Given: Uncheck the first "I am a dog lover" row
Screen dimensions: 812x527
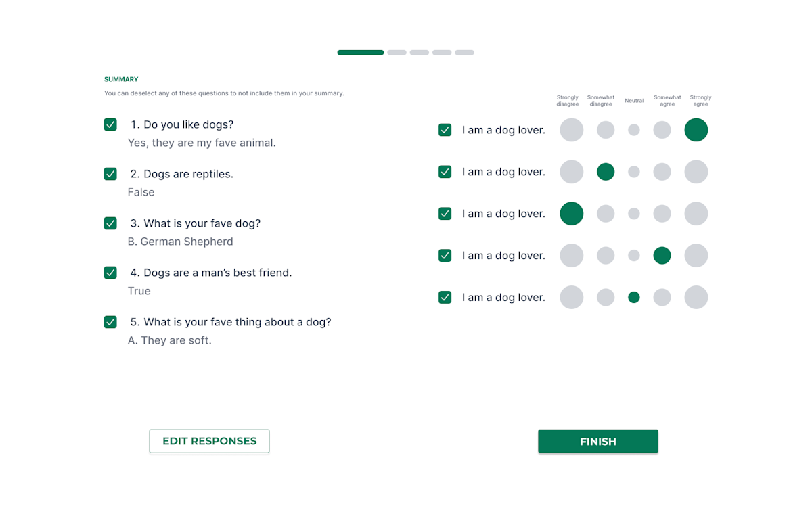Looking at the screenshot, I should 445,130.
